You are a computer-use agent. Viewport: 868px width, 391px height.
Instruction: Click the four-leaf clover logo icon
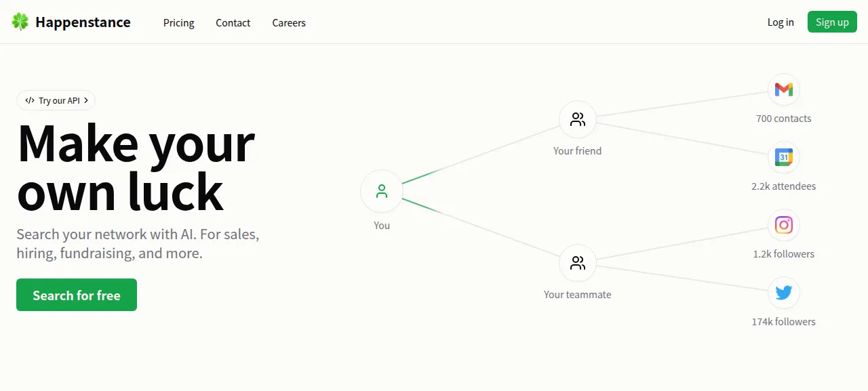[x=20, y=22]
